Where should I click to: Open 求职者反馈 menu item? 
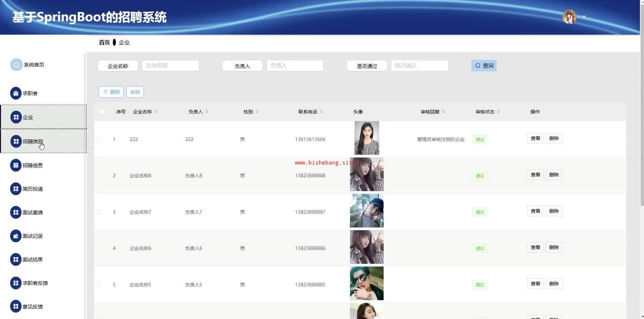tap(43, 283)
